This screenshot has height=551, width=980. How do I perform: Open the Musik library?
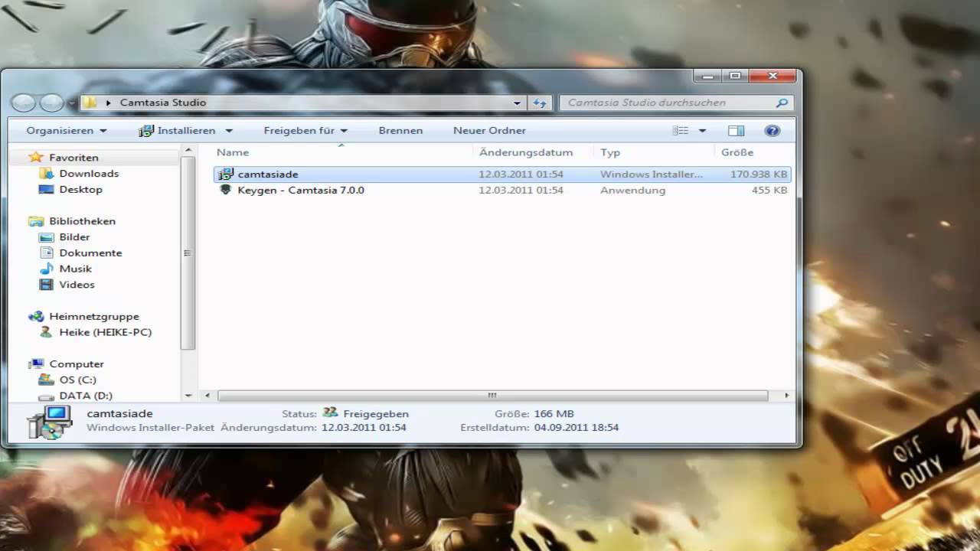75,269
